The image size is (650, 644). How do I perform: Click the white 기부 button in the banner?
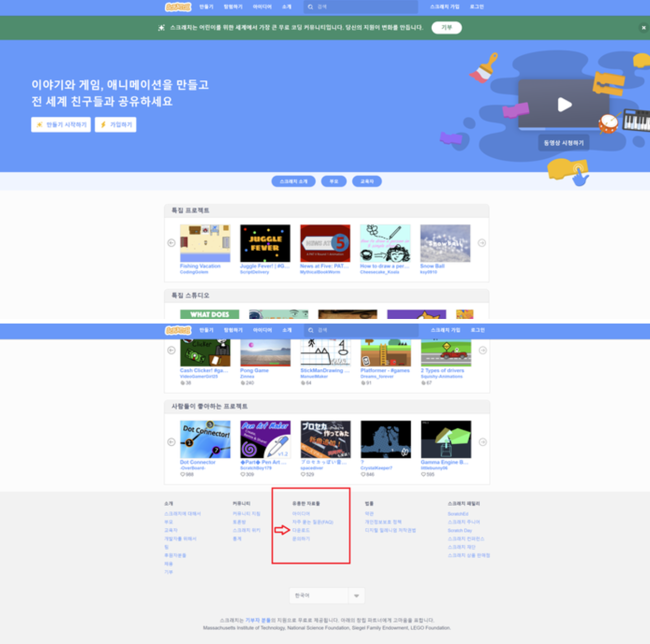[447, 27]
